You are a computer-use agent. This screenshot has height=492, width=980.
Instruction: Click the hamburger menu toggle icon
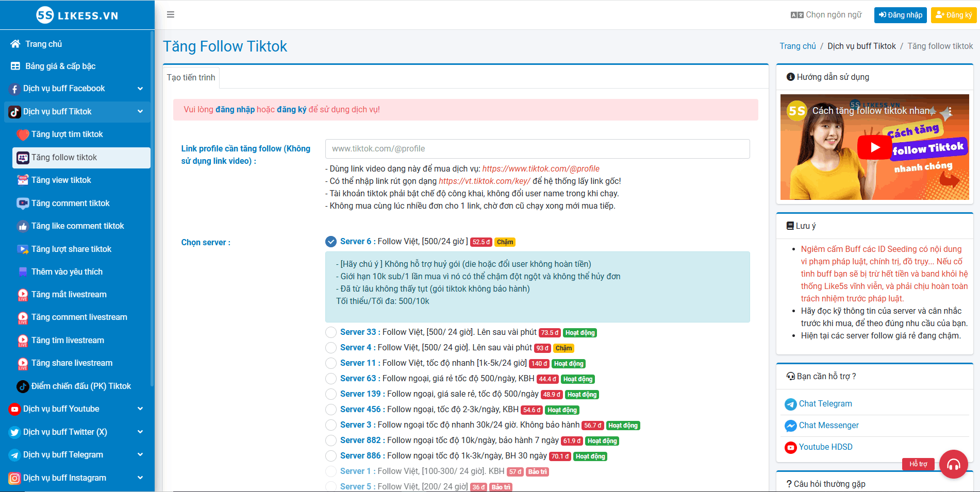point(171,14)
